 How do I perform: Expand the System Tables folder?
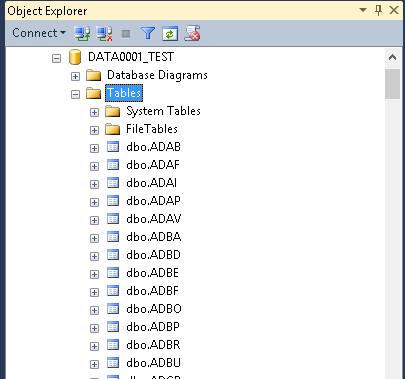coord(94,113)
